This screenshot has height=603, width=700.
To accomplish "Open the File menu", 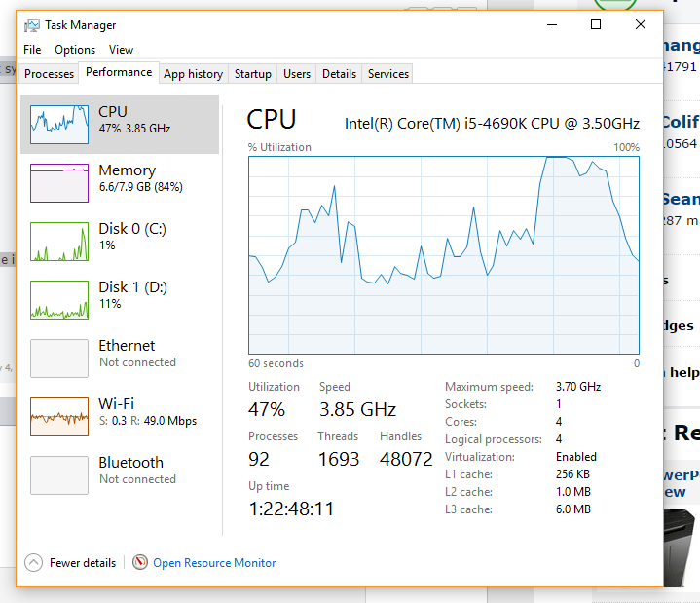I will pos(32,50).
